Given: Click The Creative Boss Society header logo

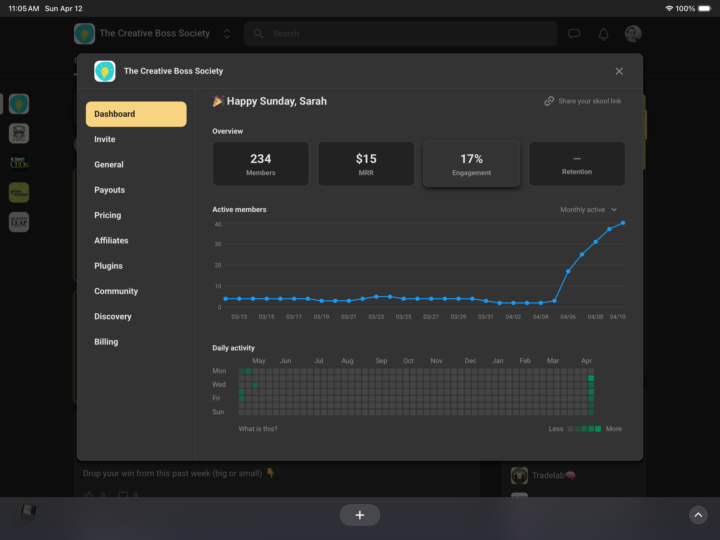Looking at the screenshot, I should pyautogui.click(x=84, y=34).
